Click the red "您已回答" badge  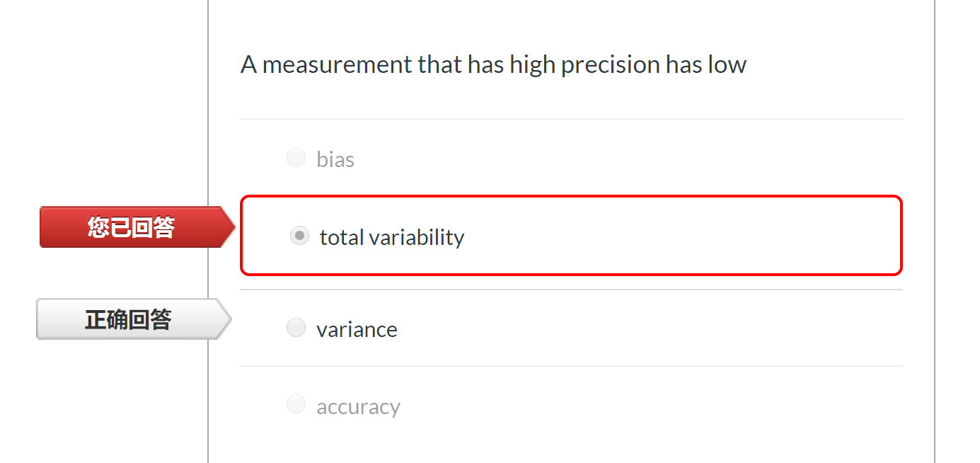132,227
